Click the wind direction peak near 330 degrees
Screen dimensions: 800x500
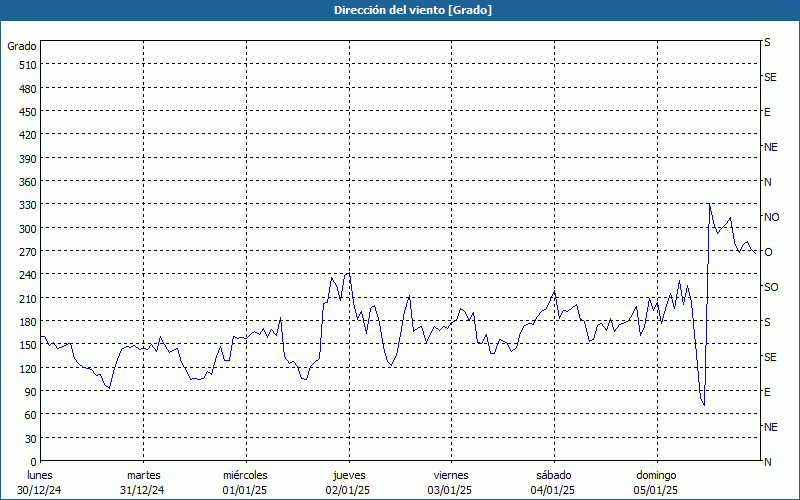709,204
